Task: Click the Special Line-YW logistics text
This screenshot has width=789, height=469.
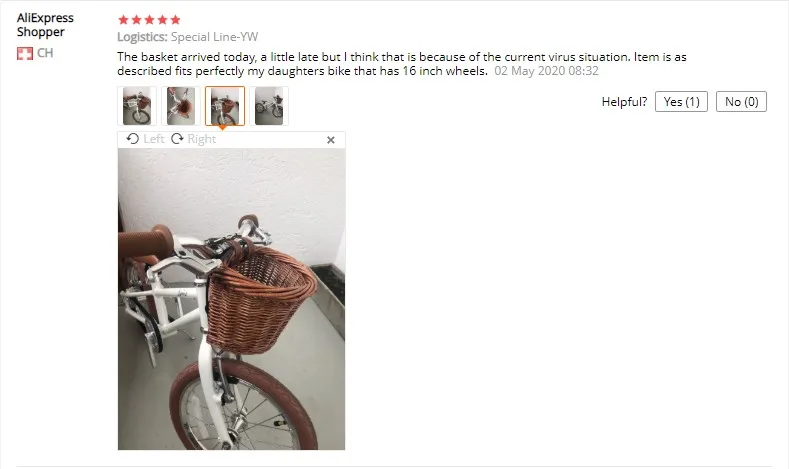Action: click(214, 37)
